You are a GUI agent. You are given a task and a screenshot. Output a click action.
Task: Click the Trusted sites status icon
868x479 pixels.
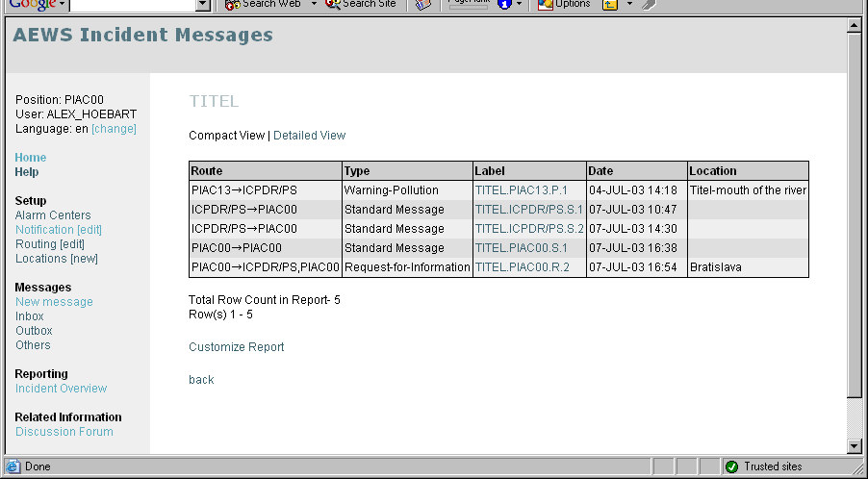732,466
